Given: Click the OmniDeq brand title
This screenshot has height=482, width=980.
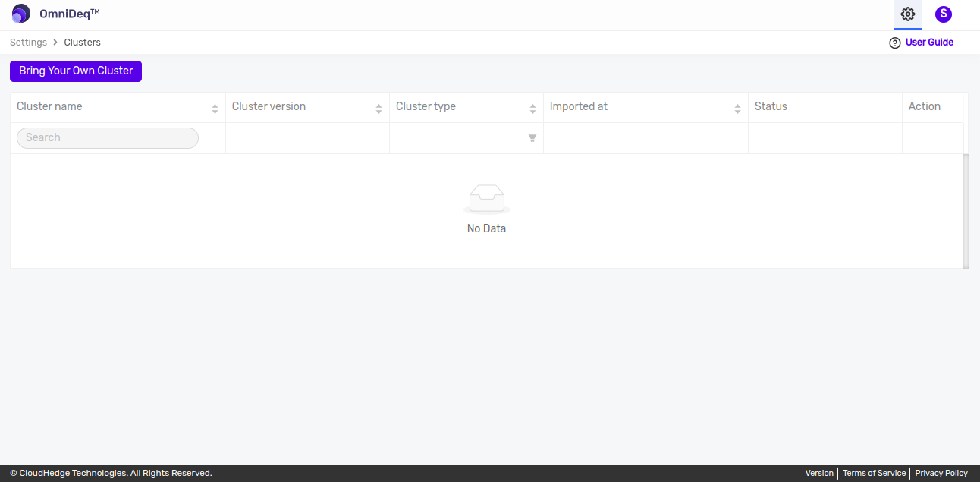Looking at the screenshot, I should click(70, 14).
